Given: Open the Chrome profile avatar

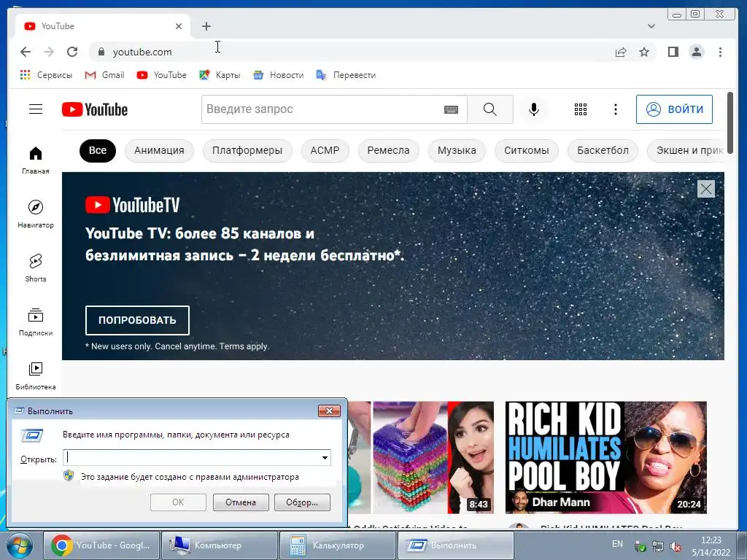Looking at the screenshot, I should tap(697, 52).
